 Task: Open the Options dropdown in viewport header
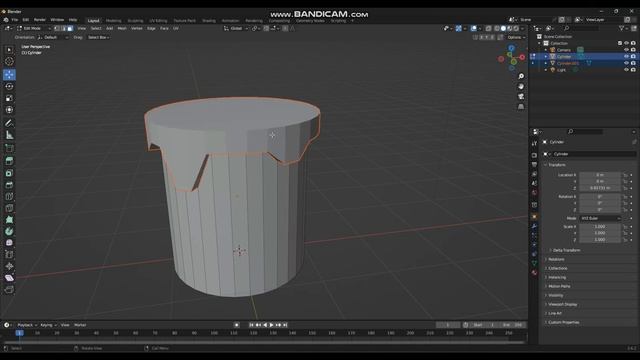coord(516,37)
